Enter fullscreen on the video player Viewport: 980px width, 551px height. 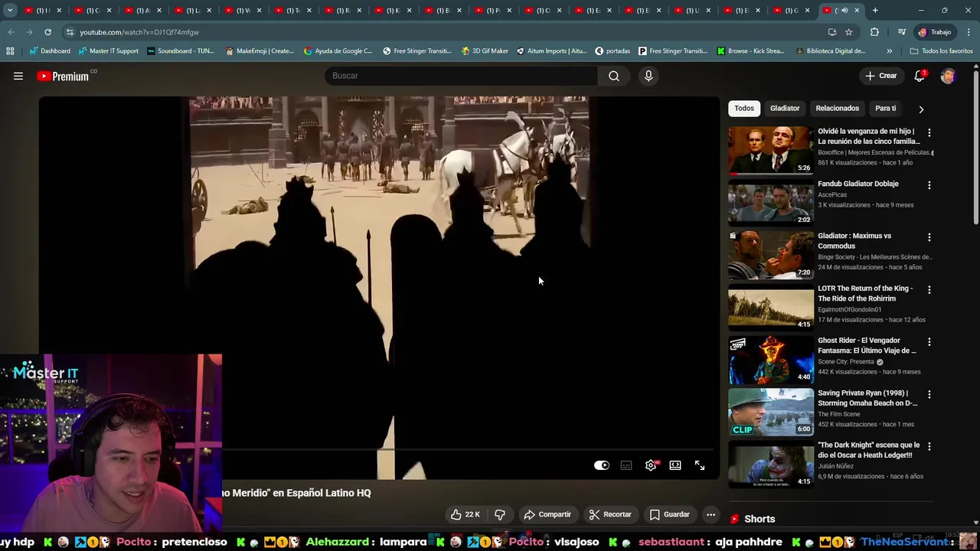pyautogui.click(x=700, y=465)
